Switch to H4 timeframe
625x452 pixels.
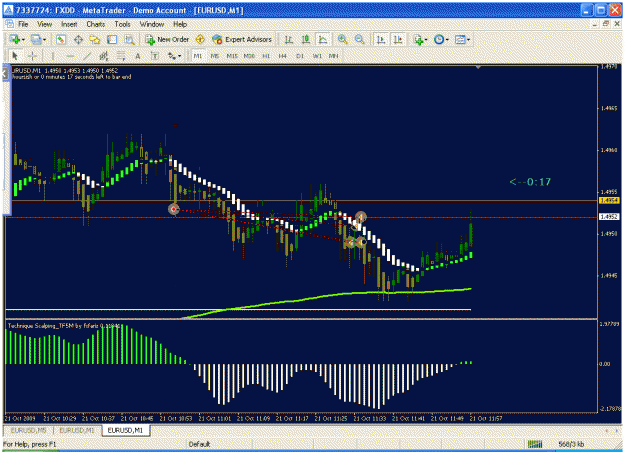point(283,56)
